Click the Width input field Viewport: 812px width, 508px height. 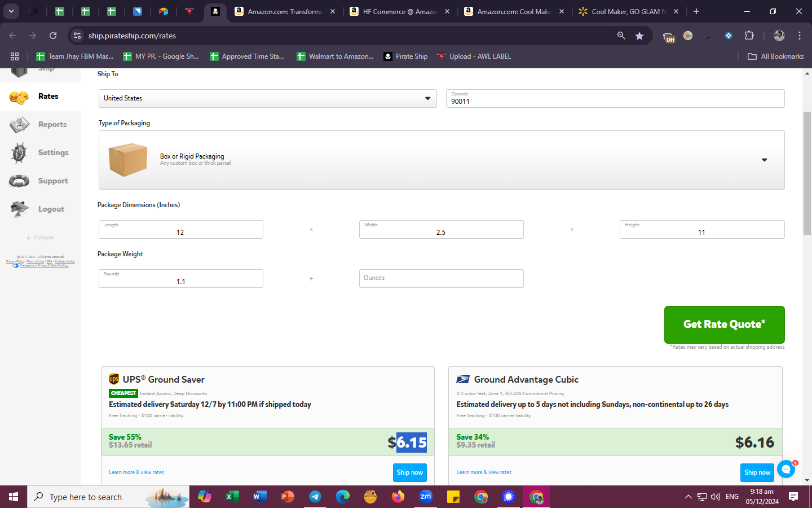pyautogui.click(x=441, y=229)
